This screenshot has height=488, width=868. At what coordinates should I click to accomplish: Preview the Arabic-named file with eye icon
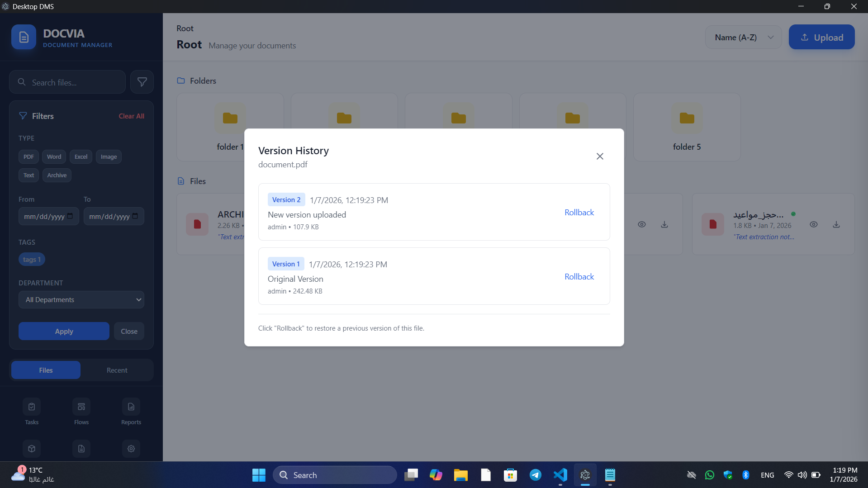pyautogui.click(x=813, y=224)
